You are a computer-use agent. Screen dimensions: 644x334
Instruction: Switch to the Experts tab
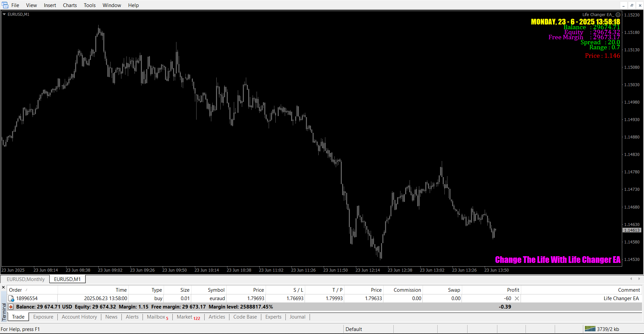pos(273,317)
